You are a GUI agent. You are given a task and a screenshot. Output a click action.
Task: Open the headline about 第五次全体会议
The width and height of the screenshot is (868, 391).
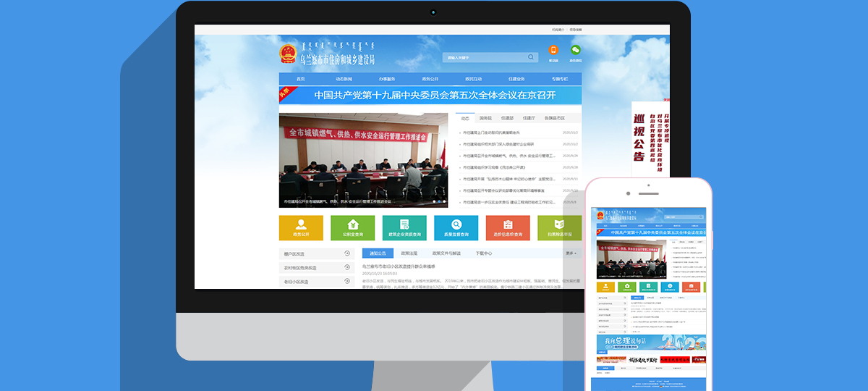point(435,95)
